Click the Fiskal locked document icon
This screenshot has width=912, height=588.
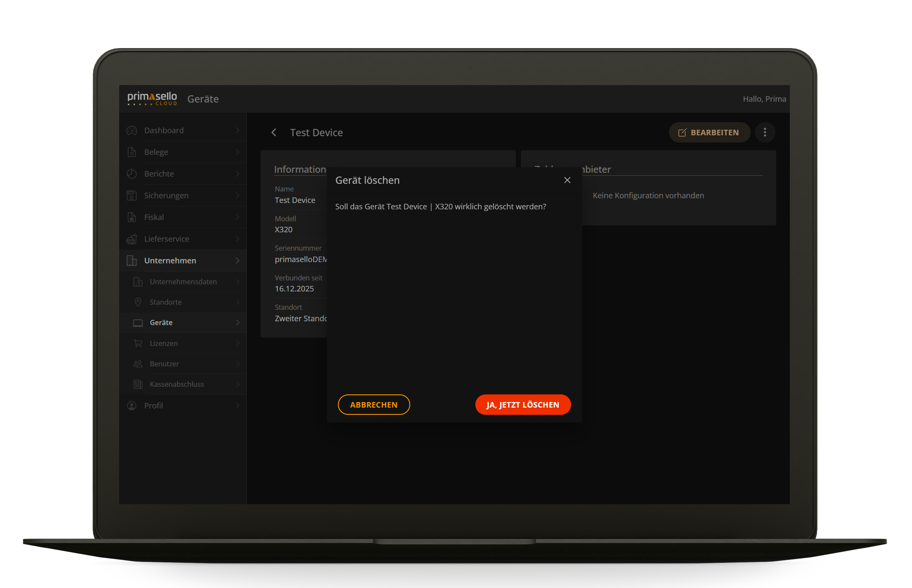point(132,217)
